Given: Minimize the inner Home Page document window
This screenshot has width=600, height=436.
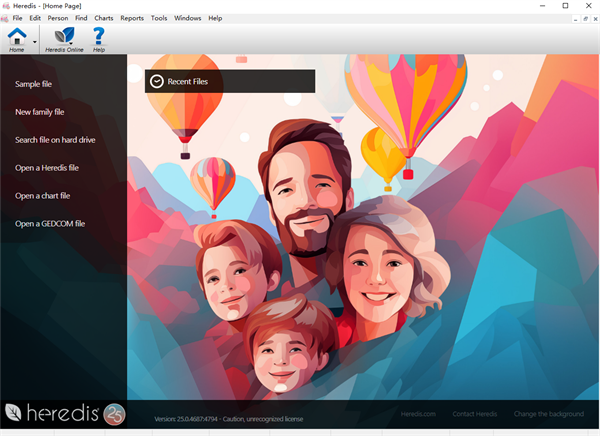Looking at the screenshot, I should (576, 19).
